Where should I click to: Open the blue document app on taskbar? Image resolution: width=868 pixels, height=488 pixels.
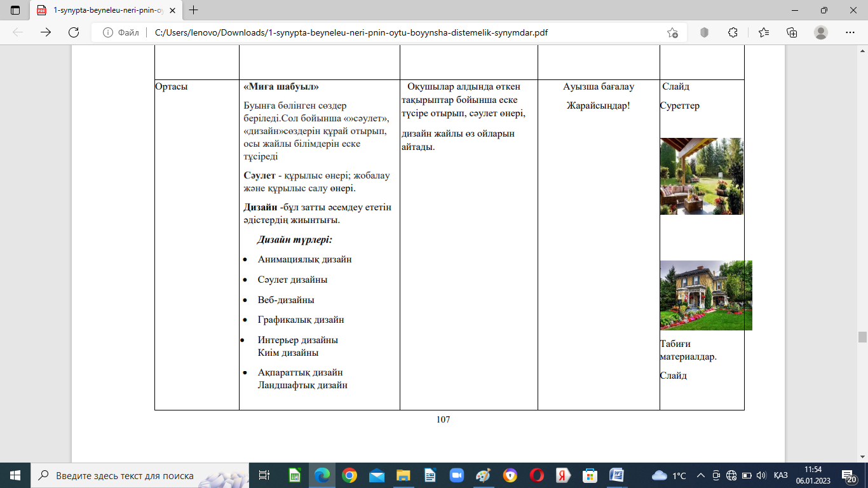point(430,475)
